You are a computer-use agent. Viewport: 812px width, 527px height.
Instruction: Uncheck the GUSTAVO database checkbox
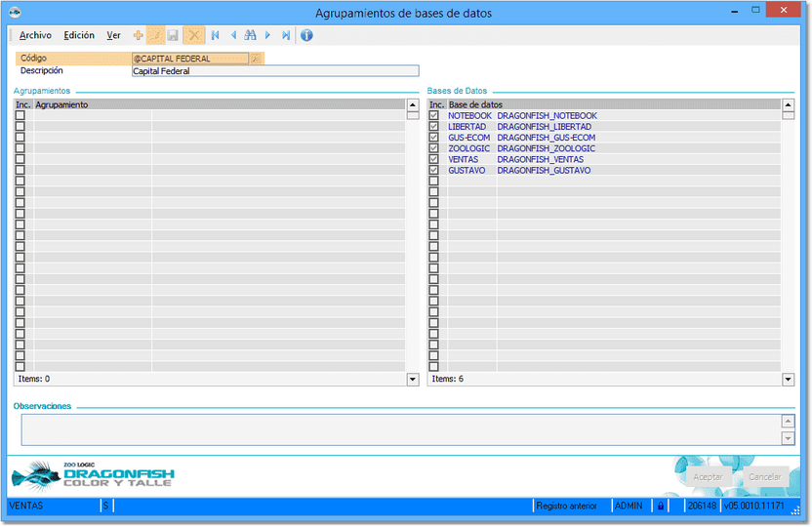[x=434, y=170]
